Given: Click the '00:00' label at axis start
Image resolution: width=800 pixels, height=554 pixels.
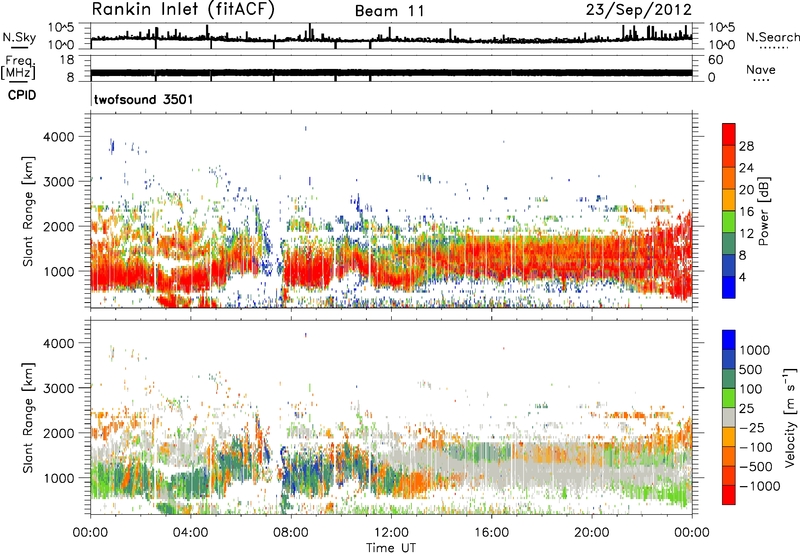Looking at the screenshot, I should tap(90, 533).
